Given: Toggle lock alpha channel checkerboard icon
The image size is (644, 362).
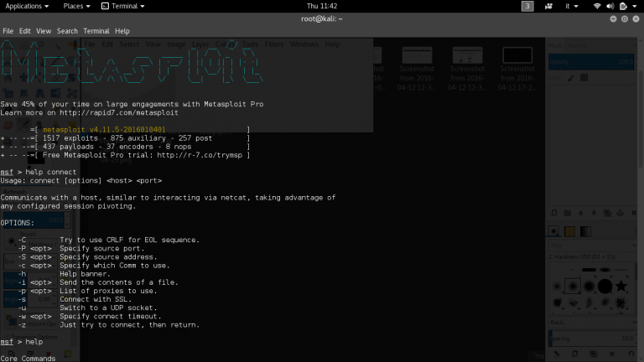Looking at the screenshot, I should (x=584, y=78).
